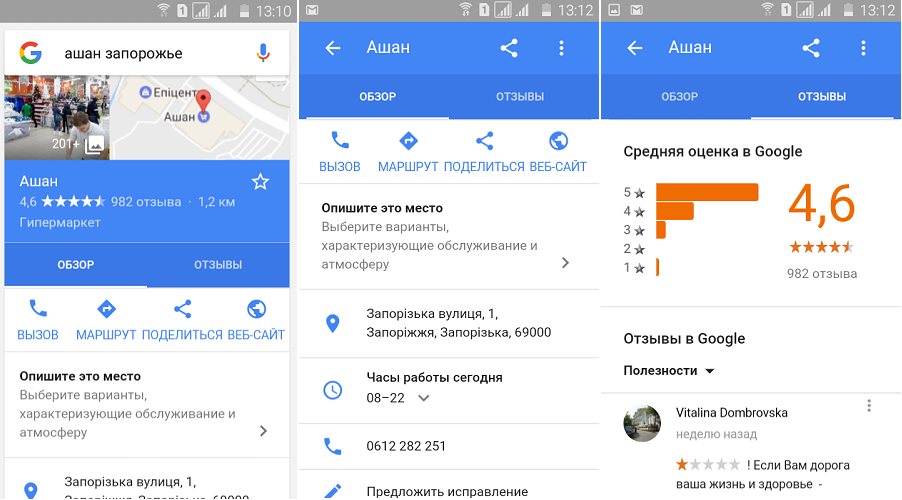This screenshot has width=902, height=500.
Task: Tap location pin icon in first screen
Action: [x=30, y=490]
